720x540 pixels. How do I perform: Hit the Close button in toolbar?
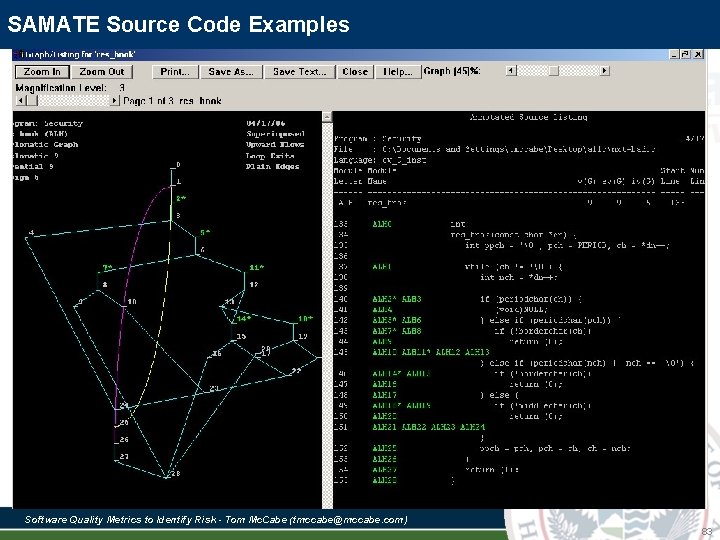(355, 72)
